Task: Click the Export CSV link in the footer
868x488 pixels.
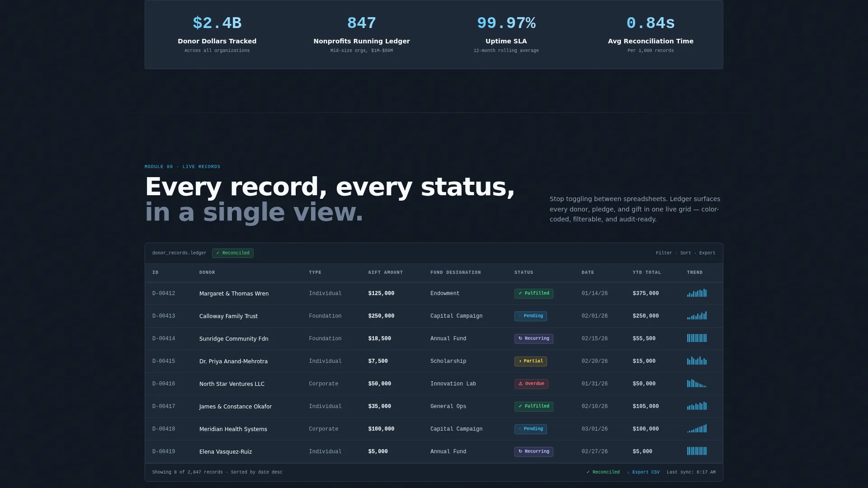Action: (643, 472)
